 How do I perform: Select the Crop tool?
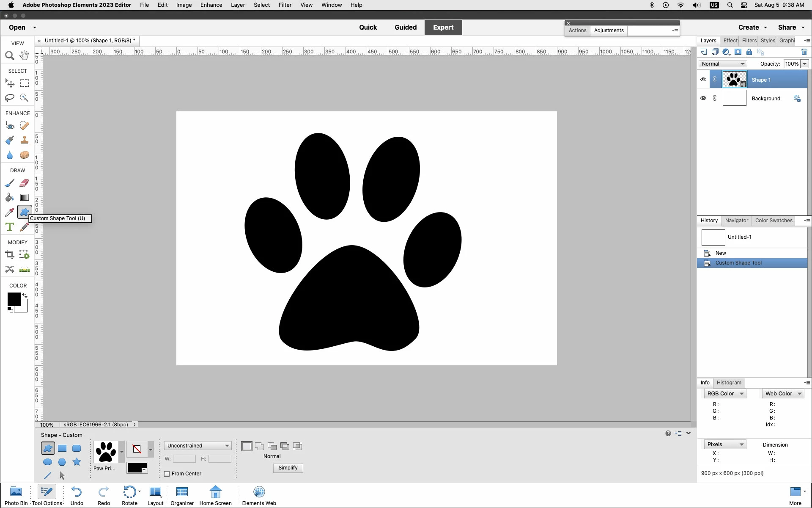coord(10,254)
